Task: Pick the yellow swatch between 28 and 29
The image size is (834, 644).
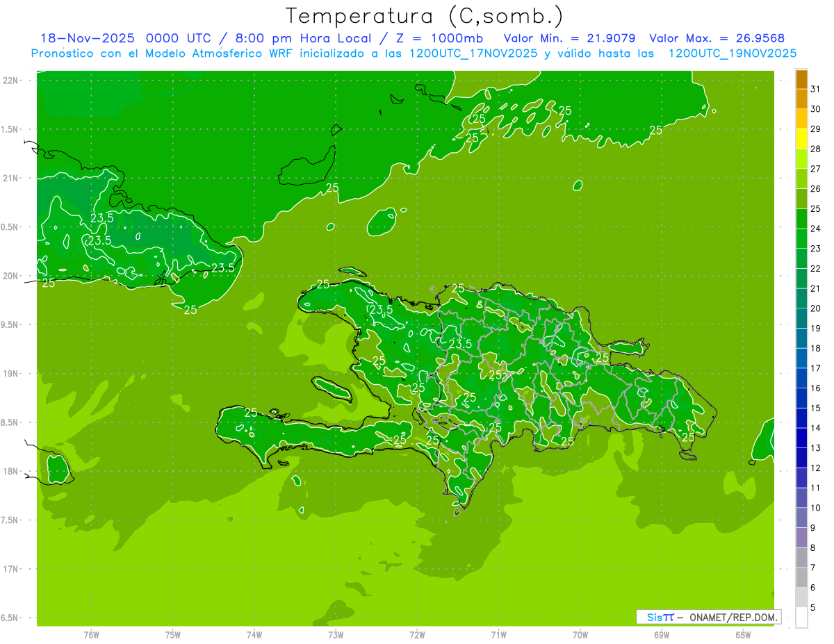Action: pos(801,140)
